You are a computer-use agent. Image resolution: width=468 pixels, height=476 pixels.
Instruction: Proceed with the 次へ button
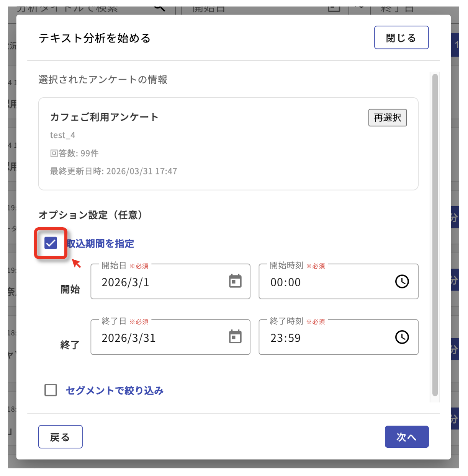[x=406, y=437]
